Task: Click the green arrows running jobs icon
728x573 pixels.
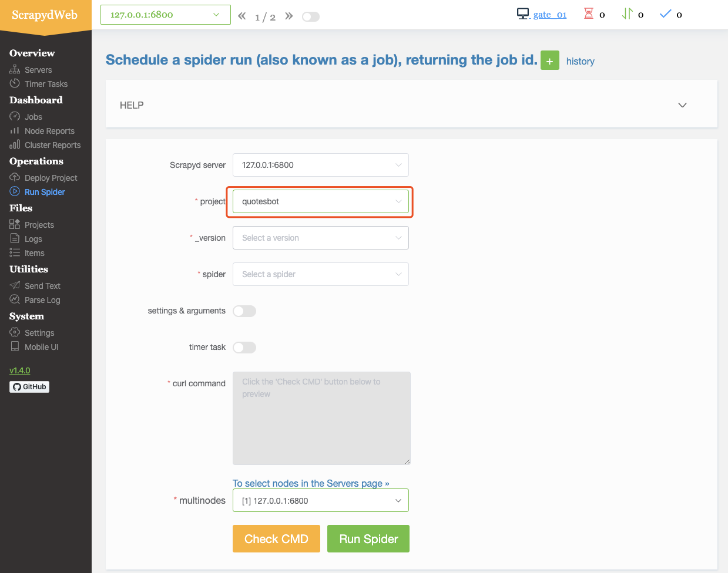Action: click(627, 14)
